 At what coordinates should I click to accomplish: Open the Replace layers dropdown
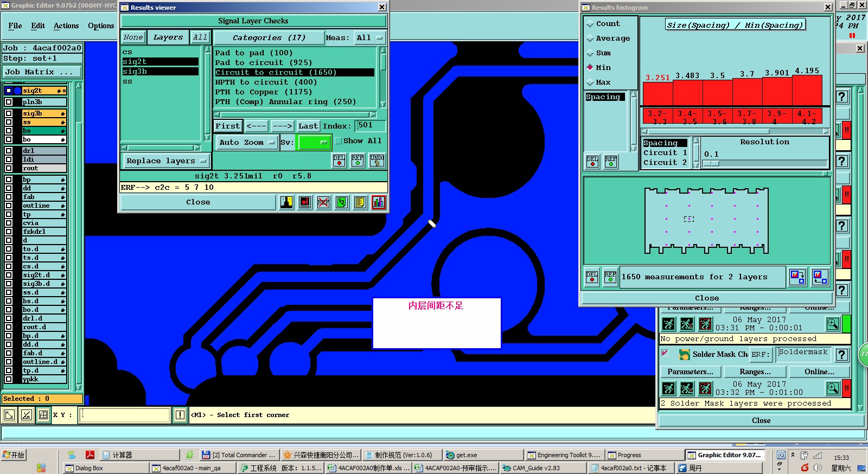coord(165,161)
